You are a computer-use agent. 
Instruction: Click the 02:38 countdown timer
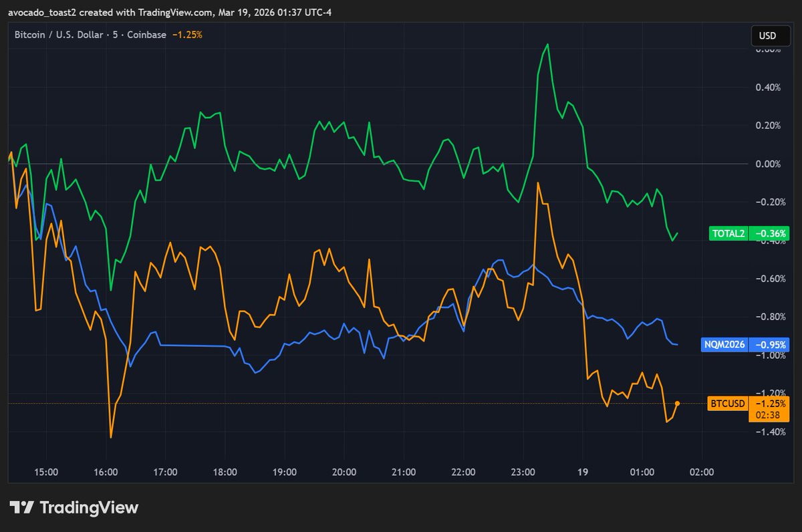point(769,416)
